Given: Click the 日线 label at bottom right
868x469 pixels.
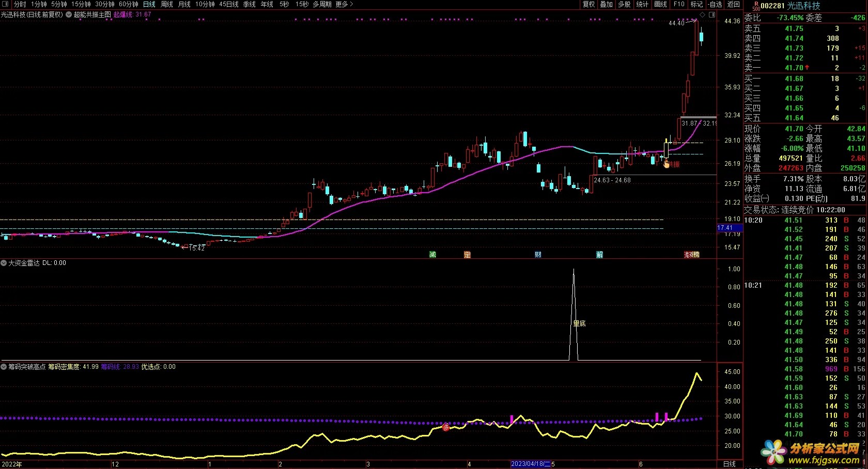Looking at the screenshot, I should (730, 464).
